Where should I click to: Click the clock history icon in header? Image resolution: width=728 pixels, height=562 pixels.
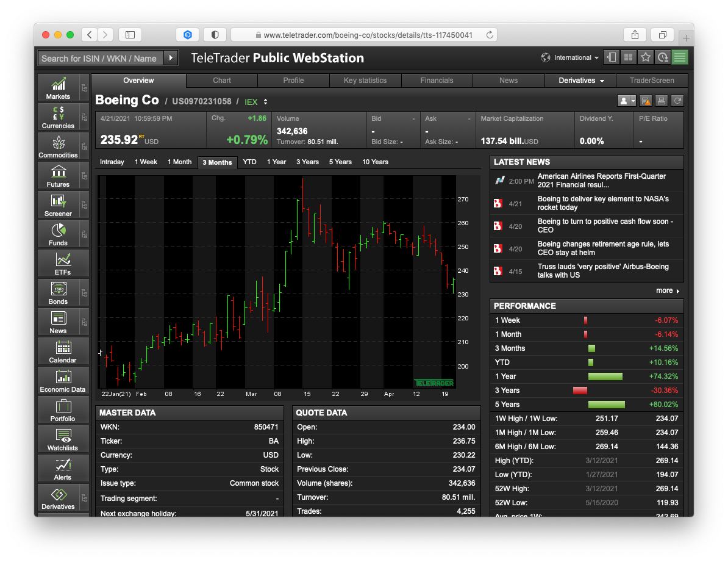point(663,57)
